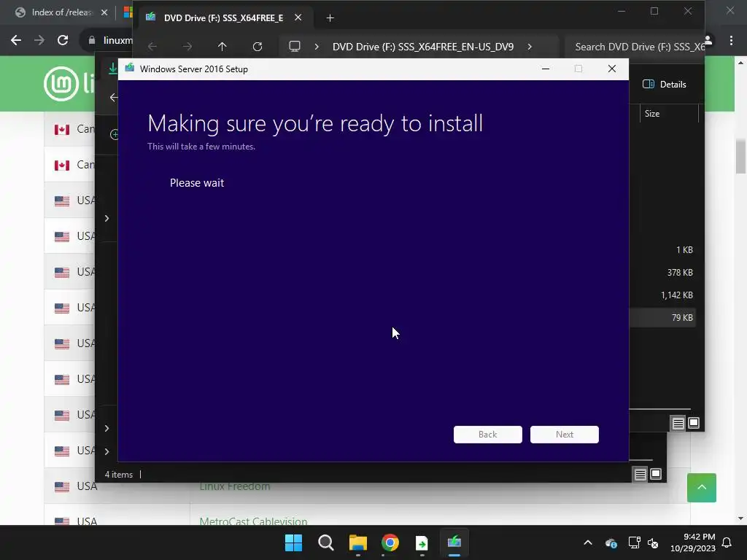Close the Index of /releases Chrome tab

(x=104, y=12)
